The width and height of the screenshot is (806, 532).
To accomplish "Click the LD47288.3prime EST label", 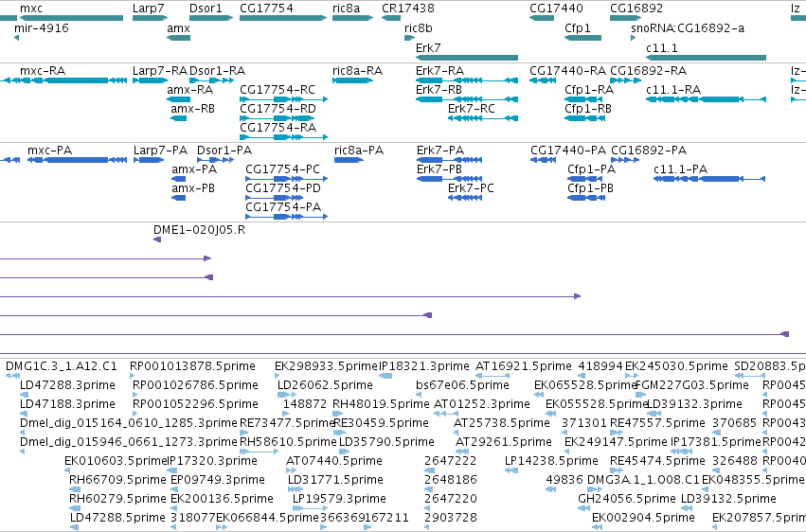I will click(67, 385).
